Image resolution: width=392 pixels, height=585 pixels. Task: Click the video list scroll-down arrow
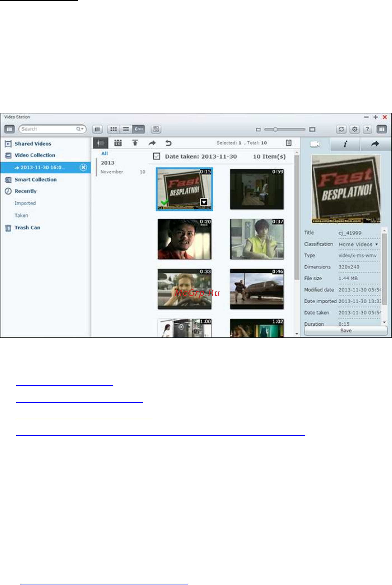tap(297, 334)
